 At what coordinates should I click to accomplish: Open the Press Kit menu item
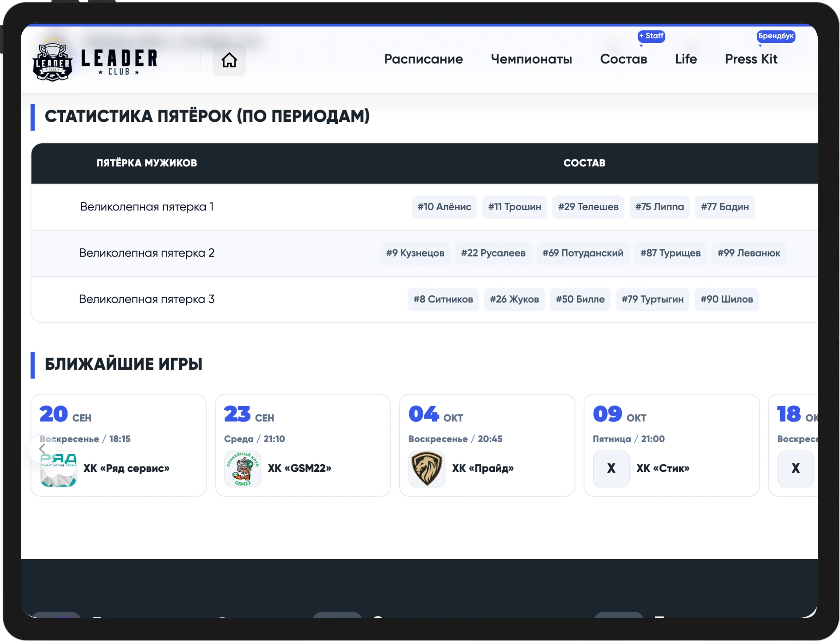751,59
